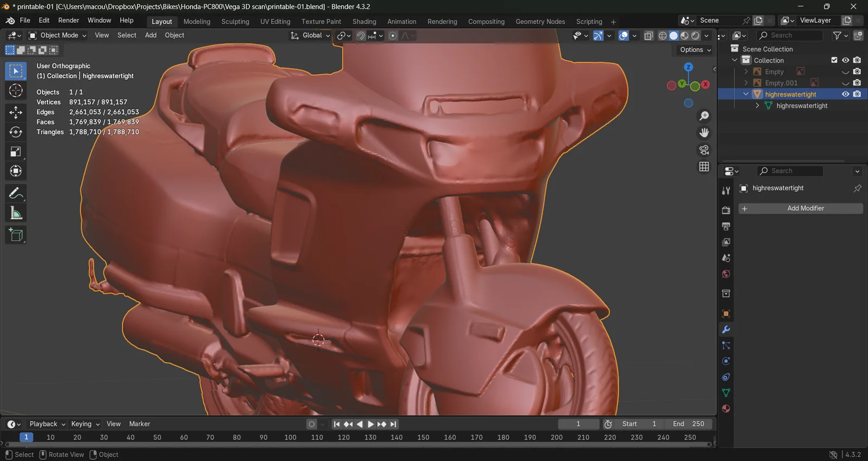Switch to Geometry Nodes workspace tab
The width and height of the screenshot is (868, 461).
pos(540,22)
